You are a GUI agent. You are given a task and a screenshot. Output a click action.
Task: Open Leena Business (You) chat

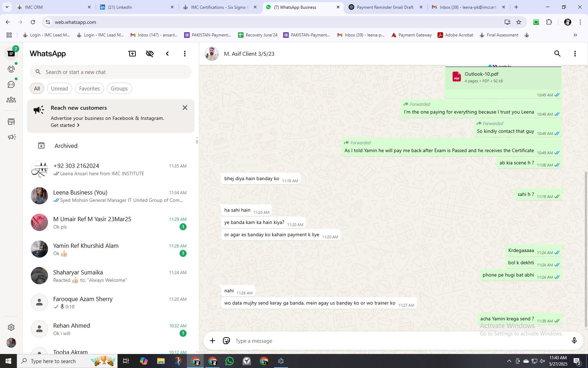111,196
